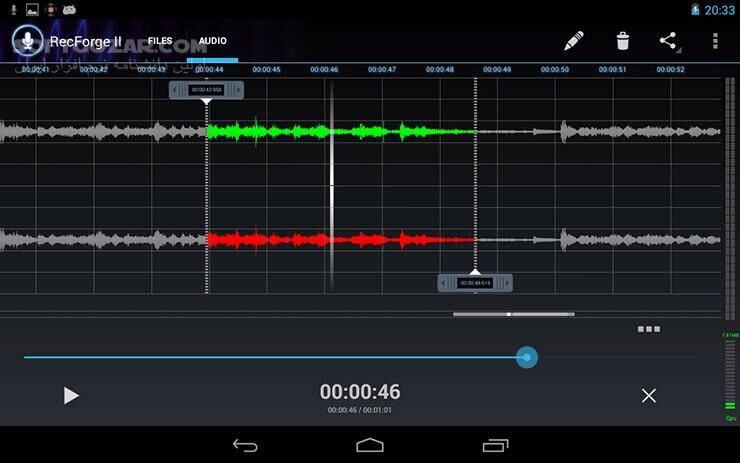Tap the Android home navigation button
This screenshot has width=740, height=463.
[x=370, y=445]
